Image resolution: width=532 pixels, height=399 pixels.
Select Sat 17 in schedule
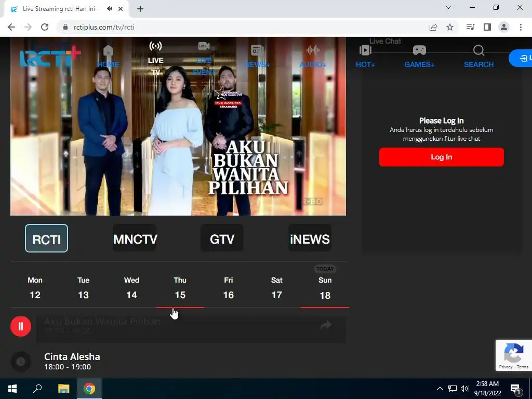(x=277, y=288)
